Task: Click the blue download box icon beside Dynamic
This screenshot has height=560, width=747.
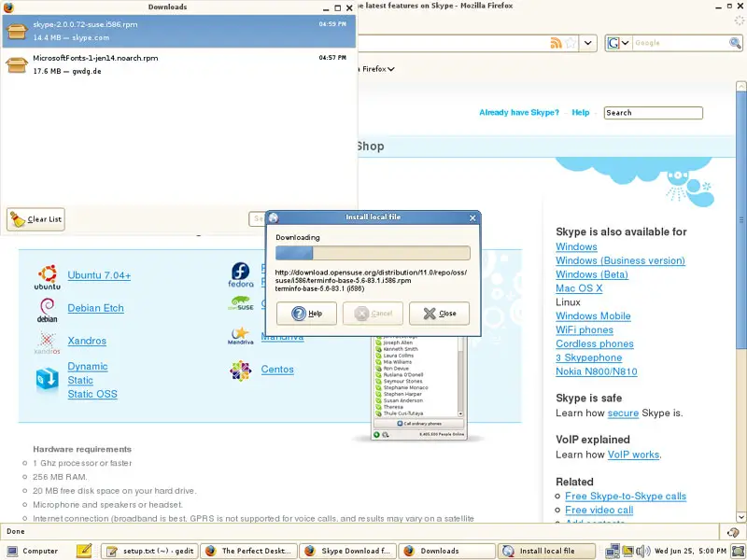Action: [x=48, y=379]
